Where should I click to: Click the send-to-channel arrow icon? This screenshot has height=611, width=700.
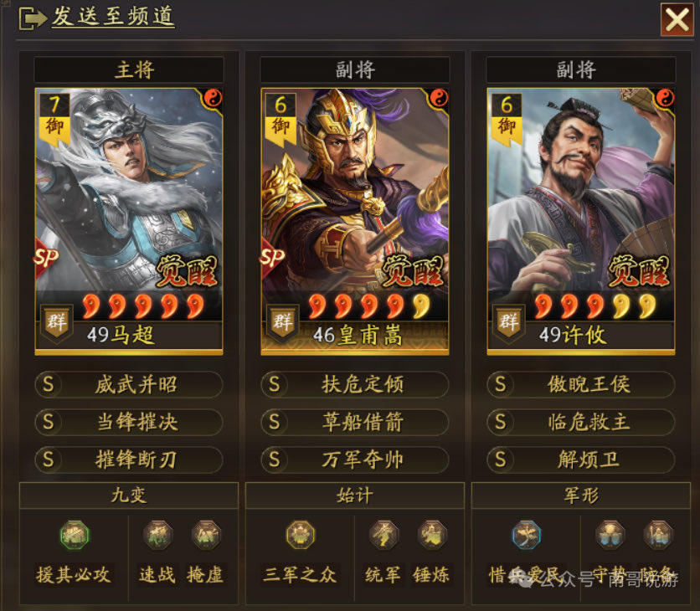pos(33,18)
